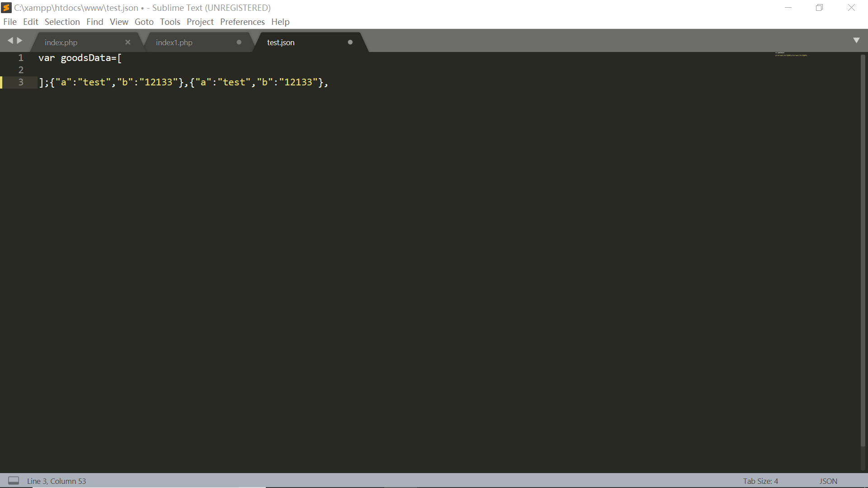This screenshot has width=868, height=488.
Task: Open the Goto menu
Action: click(144, 22)
